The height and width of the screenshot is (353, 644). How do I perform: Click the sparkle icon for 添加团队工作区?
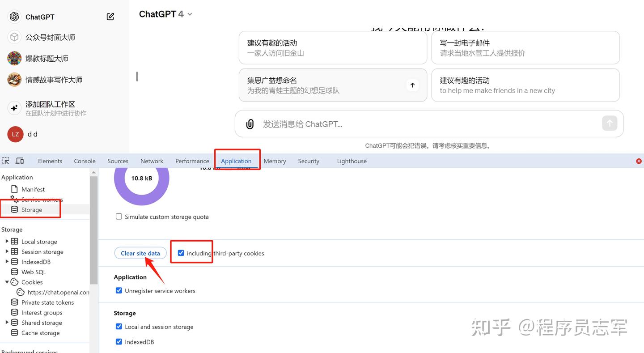[x=14, y=108]
